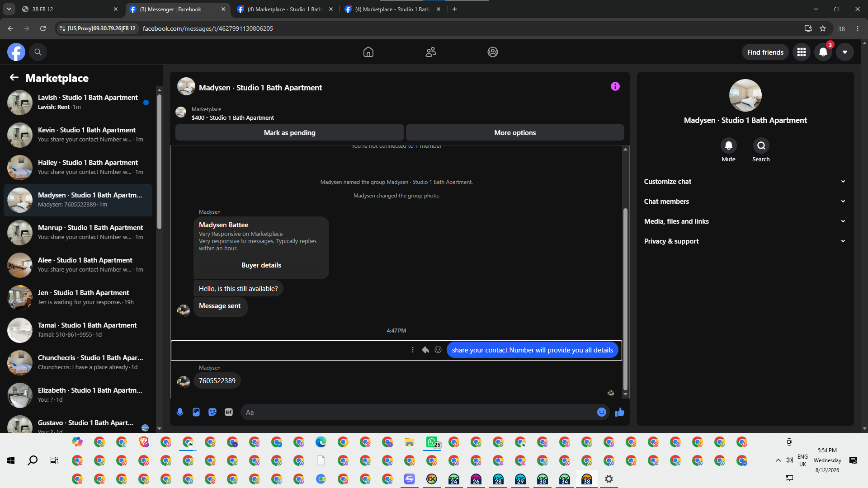
Task: Switch to 38 FB 12 browser tab
Action: (x=70, y=9)
